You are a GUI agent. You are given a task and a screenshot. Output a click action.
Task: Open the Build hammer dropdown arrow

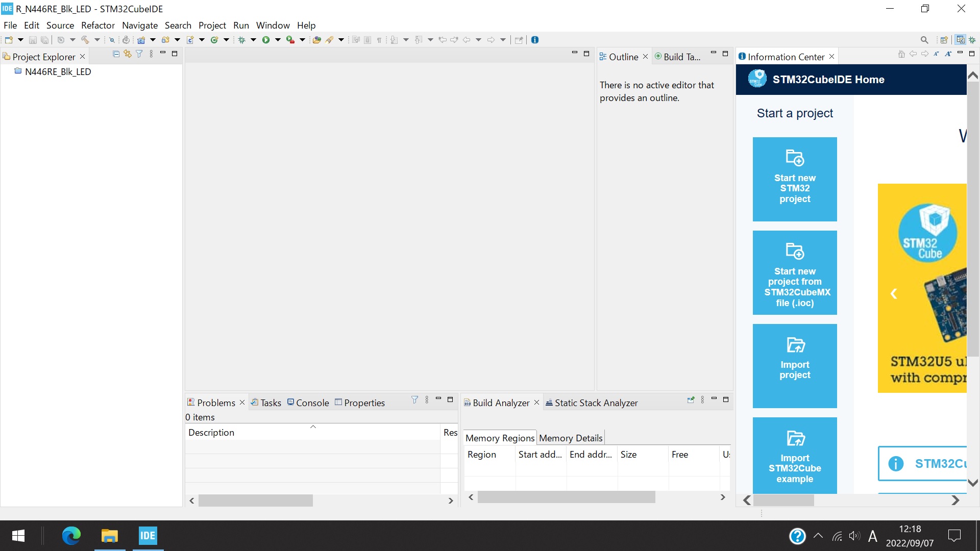tap(97, 40)
